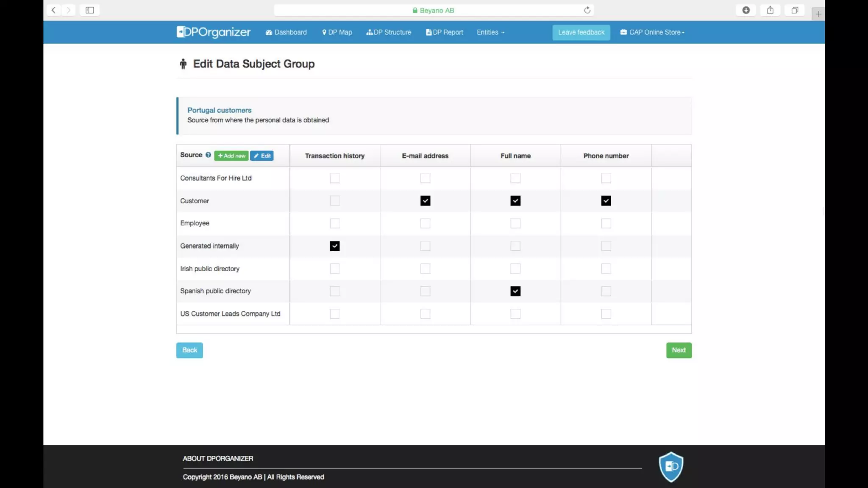Click the help icon next to Source

[x=208, y=155]
